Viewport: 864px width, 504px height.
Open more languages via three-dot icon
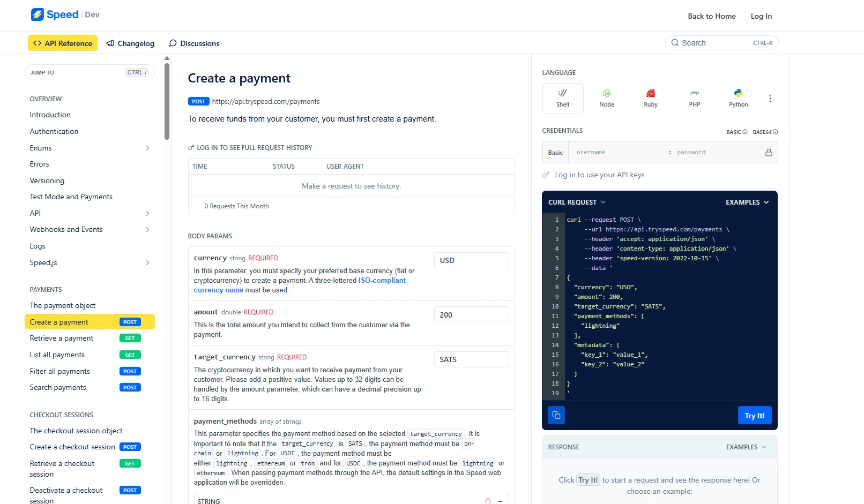[770, 99]
